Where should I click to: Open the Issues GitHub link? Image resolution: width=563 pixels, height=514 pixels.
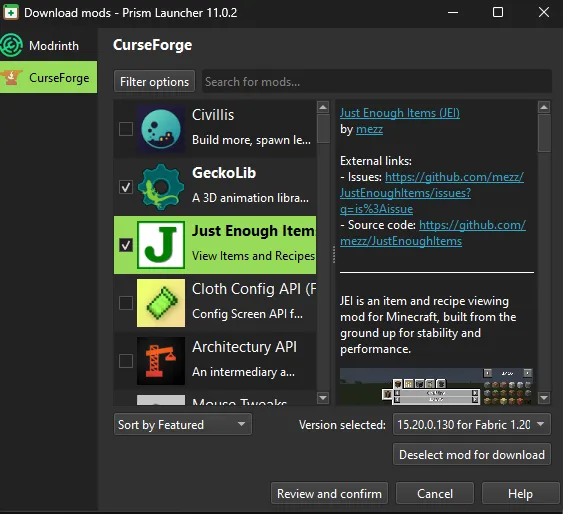coord(432,193)
